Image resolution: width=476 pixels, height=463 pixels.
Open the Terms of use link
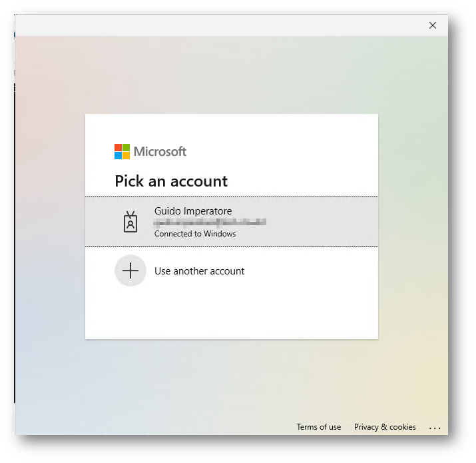(x=319, y=427)
